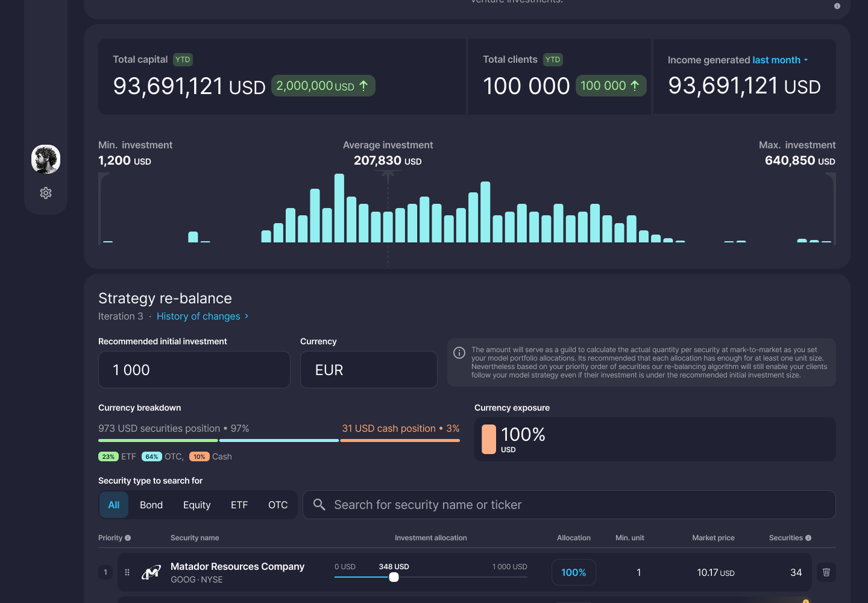Click the user profile avatar

tap(46, 159)
